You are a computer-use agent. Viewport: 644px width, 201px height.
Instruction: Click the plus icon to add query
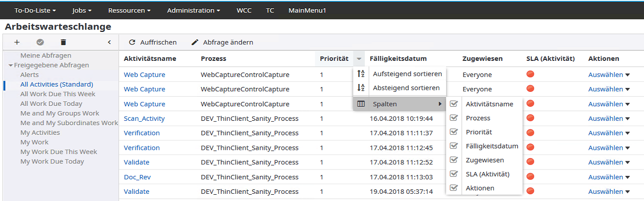(x=17, y=43)
